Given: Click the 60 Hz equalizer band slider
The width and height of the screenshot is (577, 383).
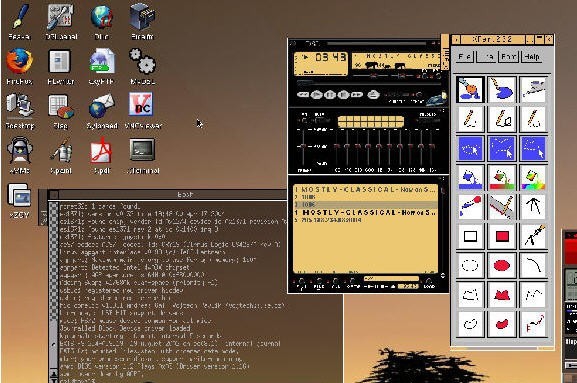Looking at the screenshot, I should point(337,147).
